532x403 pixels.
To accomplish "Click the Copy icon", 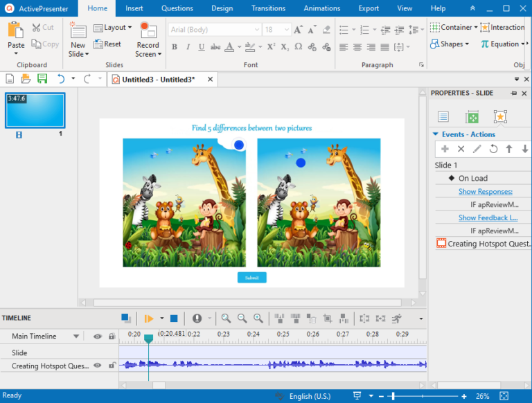I will click(36, 44).
